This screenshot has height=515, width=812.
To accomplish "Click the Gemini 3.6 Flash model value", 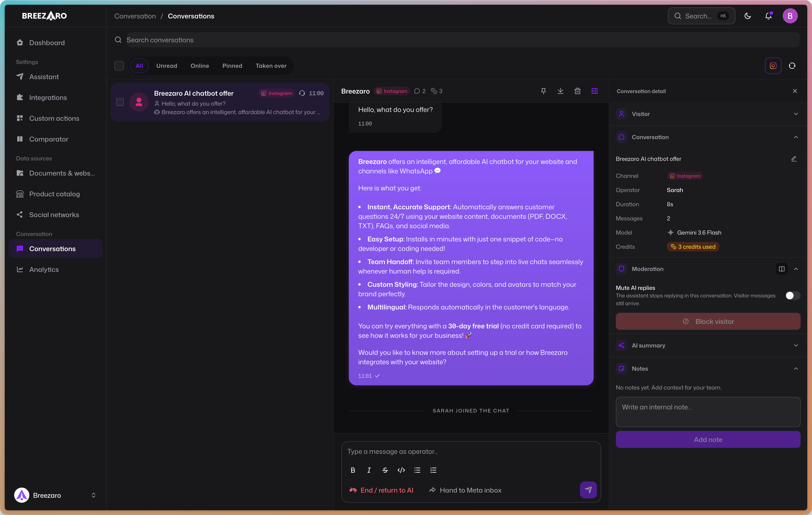I will coord(694,232).
